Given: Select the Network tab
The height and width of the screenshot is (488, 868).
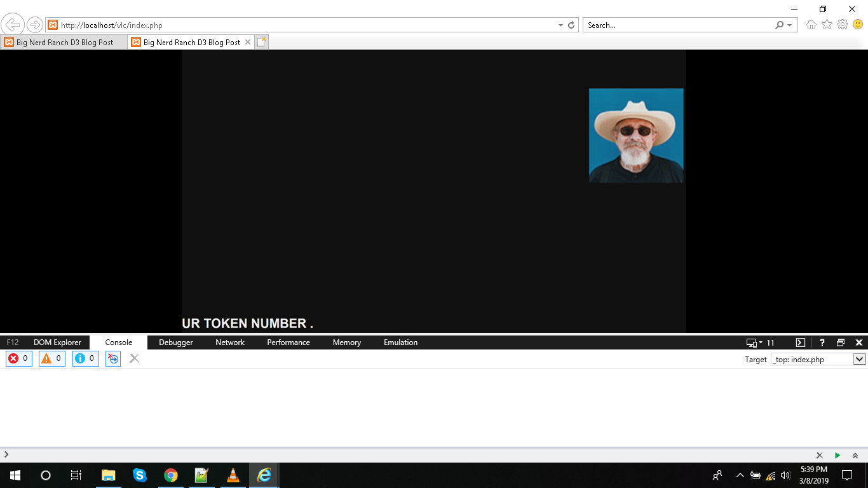Looking at the screenshot, I should point(229,342).
